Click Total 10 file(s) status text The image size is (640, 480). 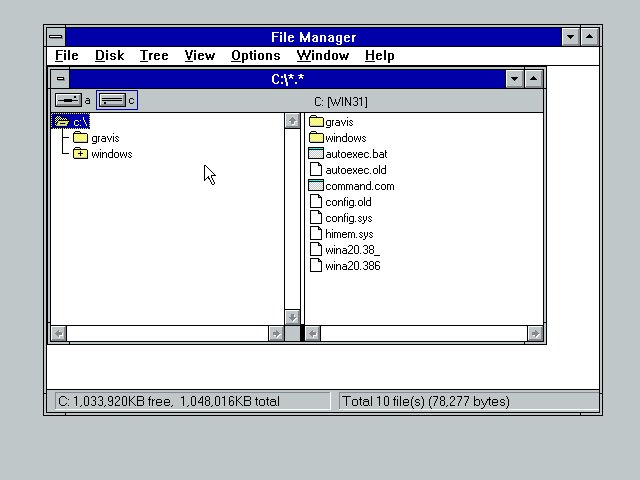(426, 401)
